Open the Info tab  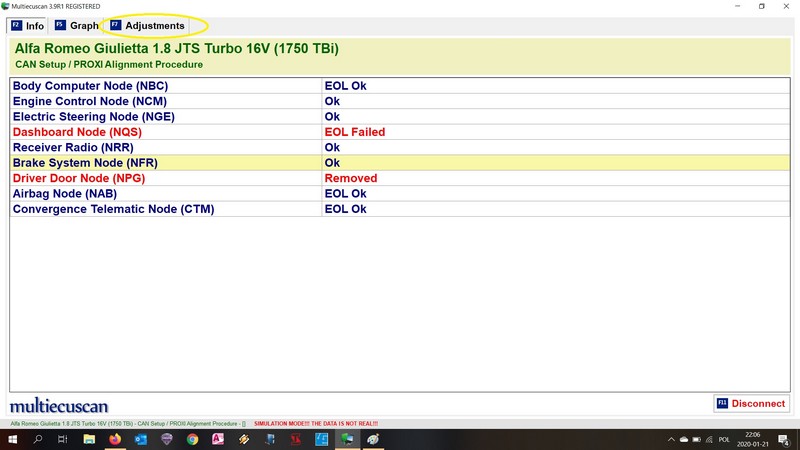pos(28,26)
